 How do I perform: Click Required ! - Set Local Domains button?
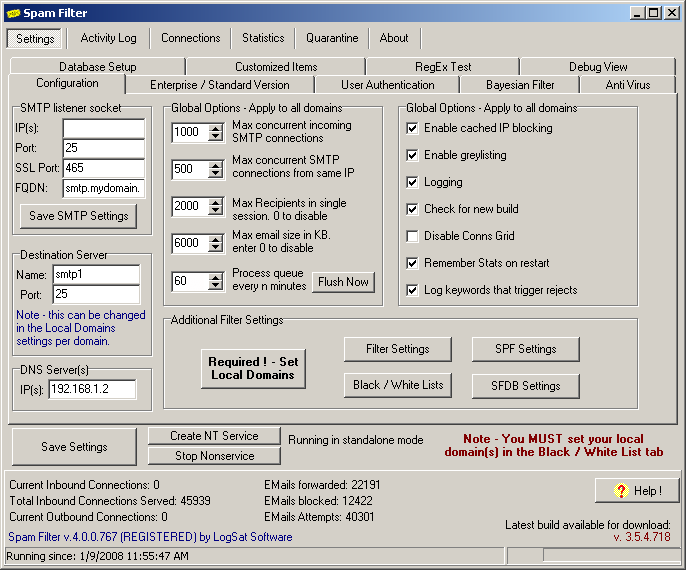click(253, 368)
